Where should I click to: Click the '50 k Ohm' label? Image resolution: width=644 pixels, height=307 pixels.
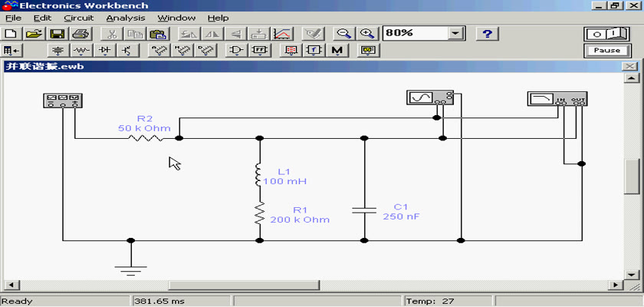coord(144,128)
